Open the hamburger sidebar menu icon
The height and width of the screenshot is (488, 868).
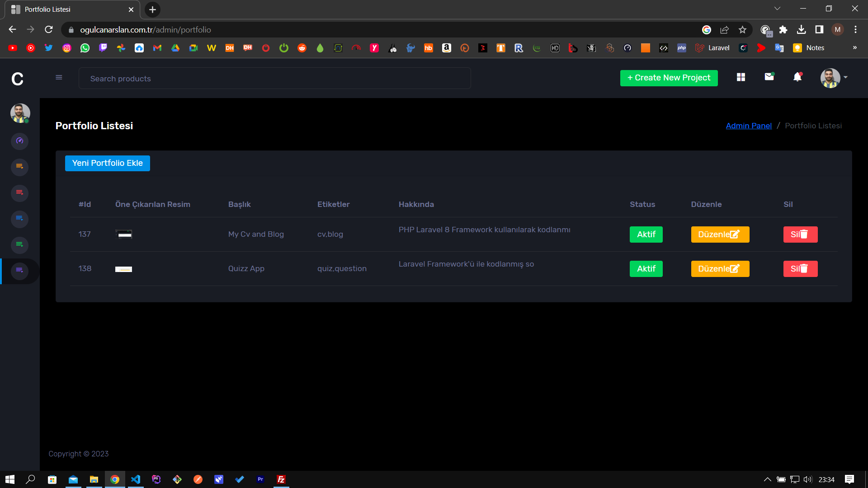[59, 77]
